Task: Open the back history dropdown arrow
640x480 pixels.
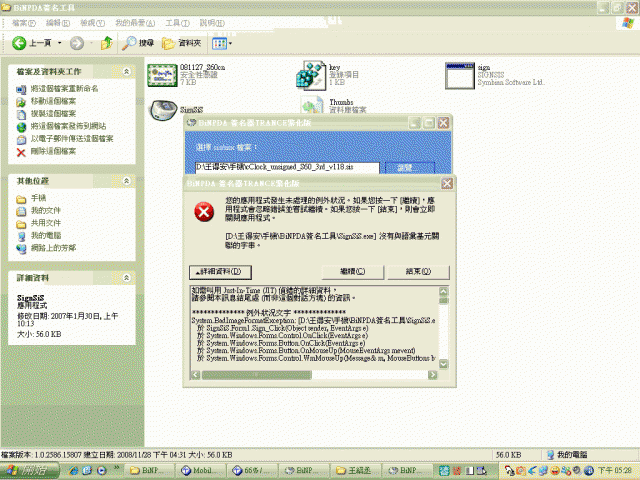Action: pyautogui.click(x=60, y=43)
